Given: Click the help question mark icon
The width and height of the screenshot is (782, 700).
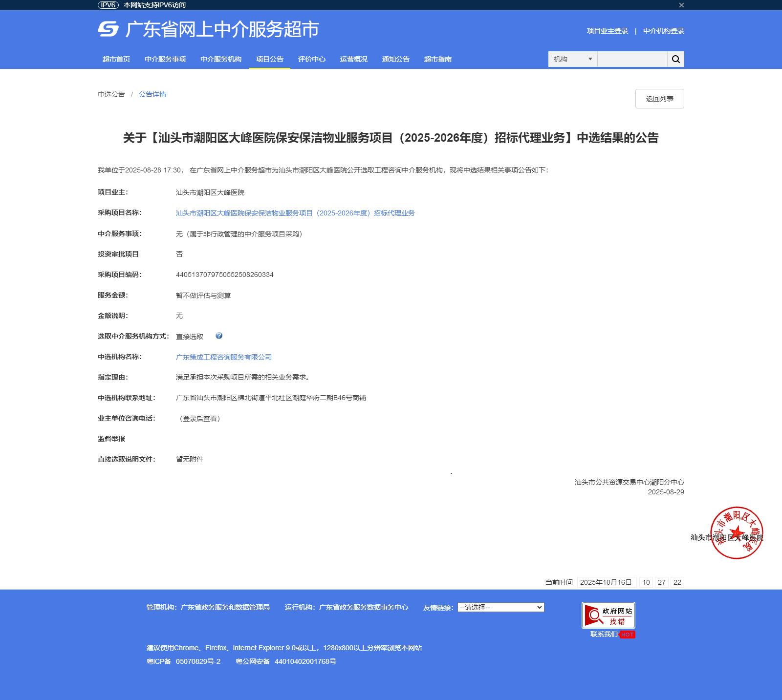Looking at the screenshot, I should [x=219, y=336].
